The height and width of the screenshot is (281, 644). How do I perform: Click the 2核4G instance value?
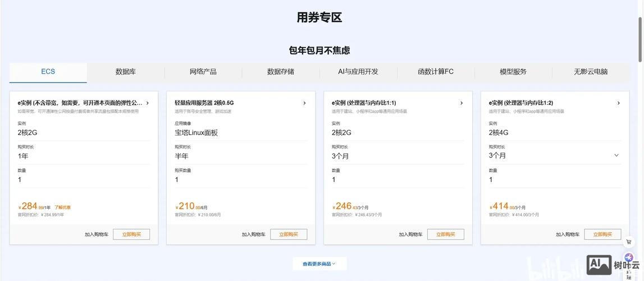pyautogui.click(x=499, y=133)
